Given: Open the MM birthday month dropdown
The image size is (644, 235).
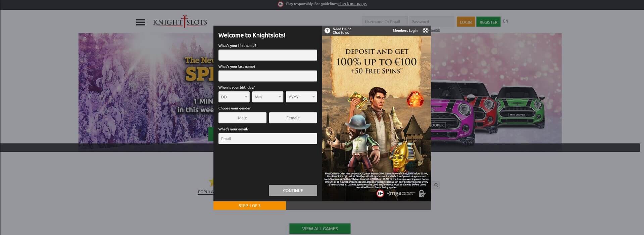Looking at the screenshot, I should click(x=267, y=97).
